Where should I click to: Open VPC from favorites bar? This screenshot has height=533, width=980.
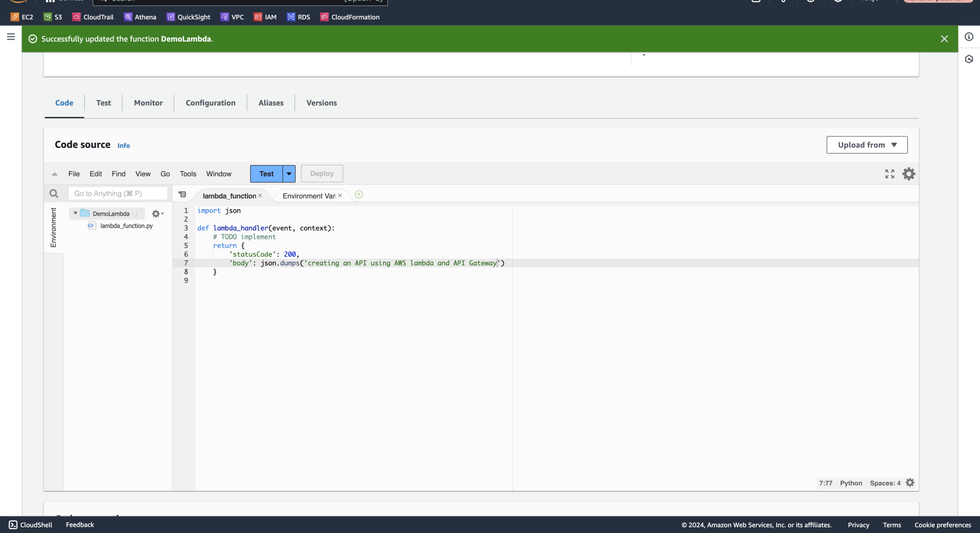(232, 17)
